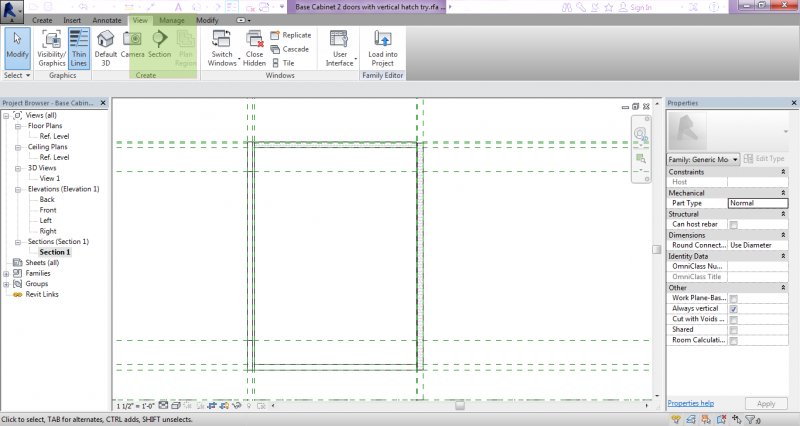Collapse the Mechanical section
Image resolution: width=800 pixels, height=426 pixels.
(x=783, y=193)
